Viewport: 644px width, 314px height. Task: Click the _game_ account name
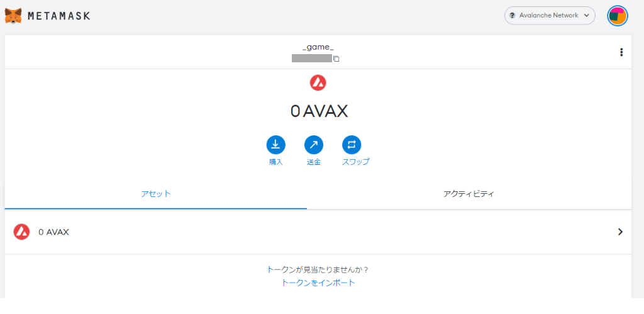tap(318, 47)
